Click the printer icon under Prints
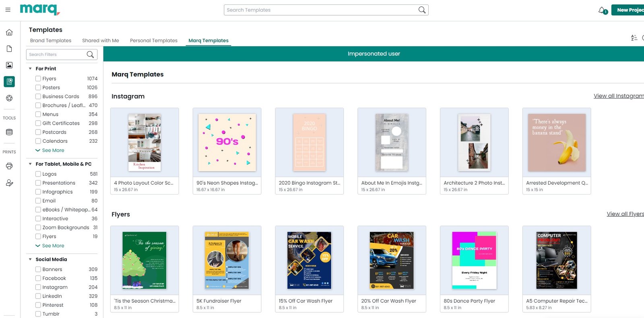 point(9,166)
